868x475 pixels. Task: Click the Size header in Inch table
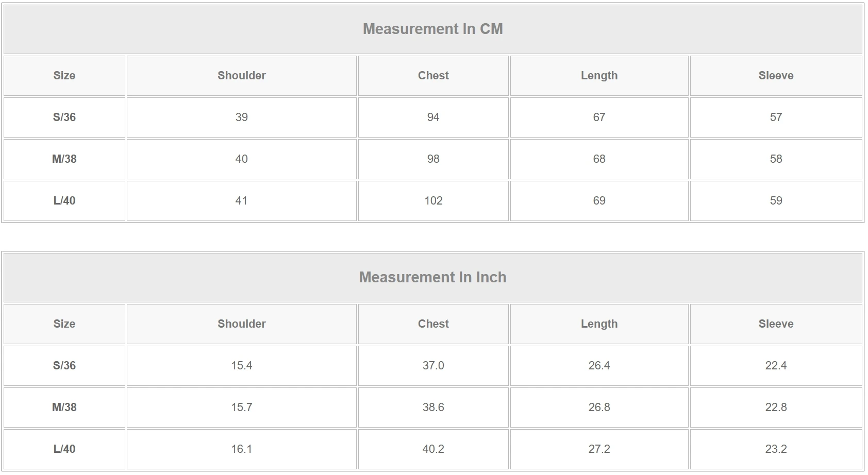(64, 324)
